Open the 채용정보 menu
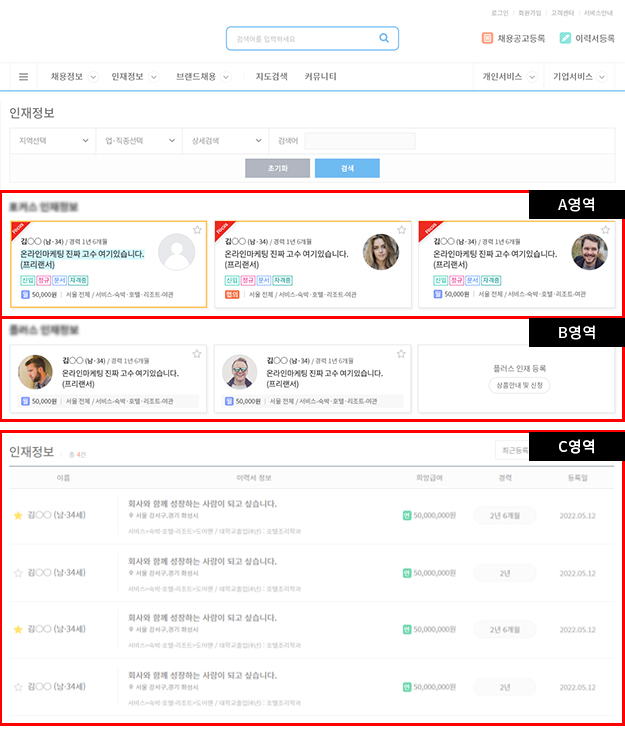Screen dimensions: 625x740 (x=72, y=77)
